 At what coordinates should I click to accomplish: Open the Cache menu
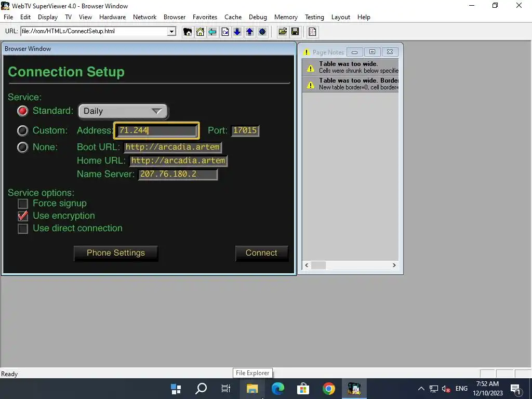pos(233,17)
